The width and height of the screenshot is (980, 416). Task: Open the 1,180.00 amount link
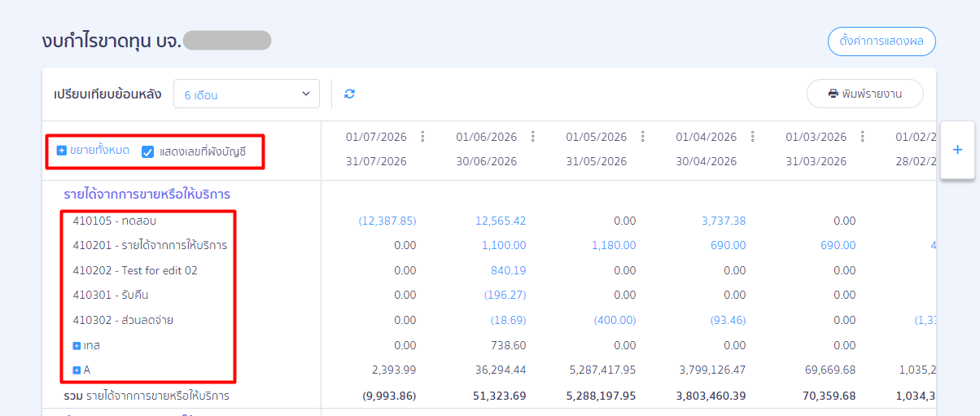(x=614, y=245)
